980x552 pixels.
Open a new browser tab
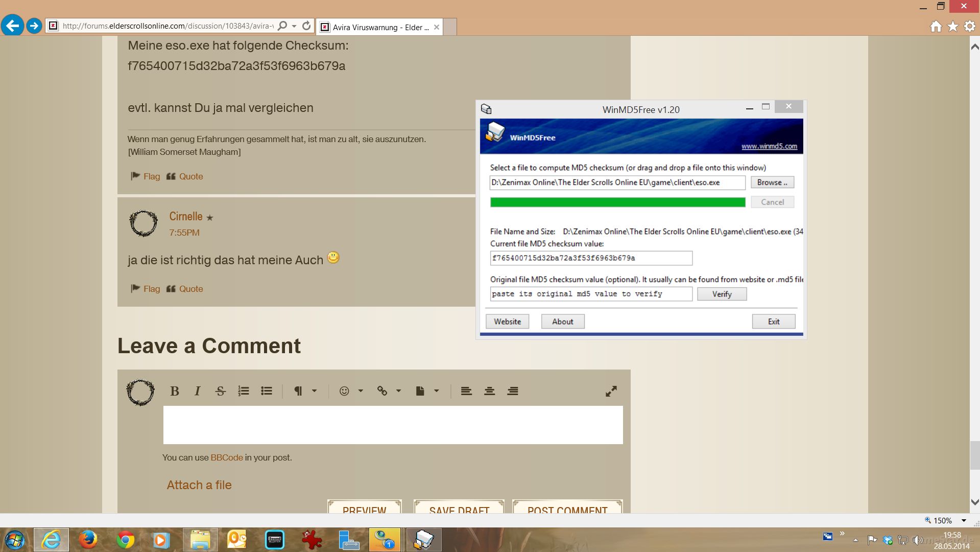pyautogui.click(x=450, y=27)
